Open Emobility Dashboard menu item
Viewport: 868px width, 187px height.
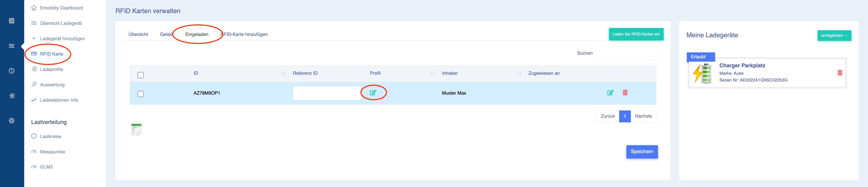click(x=61, y=8)
